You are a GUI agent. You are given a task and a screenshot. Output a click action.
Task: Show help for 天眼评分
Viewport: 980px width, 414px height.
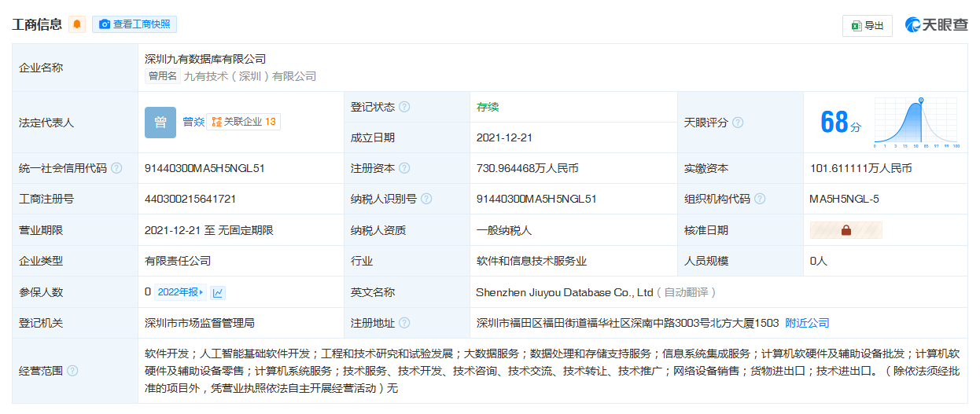738,123
